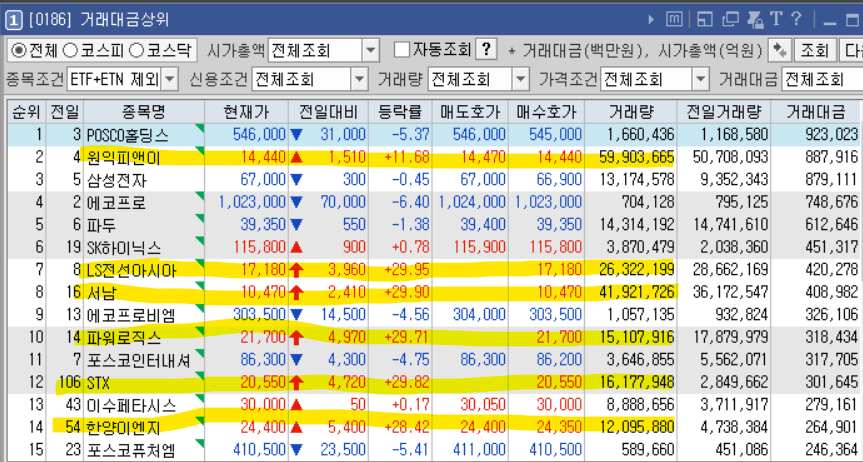863x462 pixels.
Task: Select the 코스피 radio button
Action: 93,51
